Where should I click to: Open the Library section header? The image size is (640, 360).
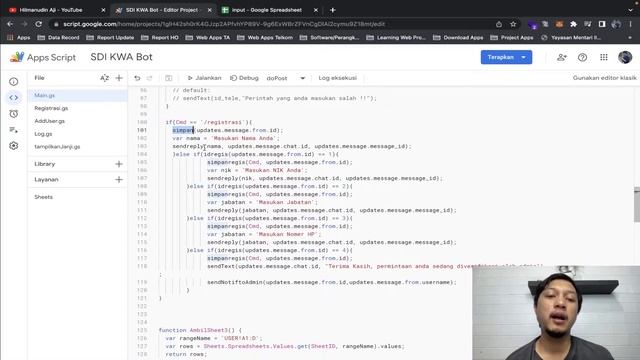(44, 164)
